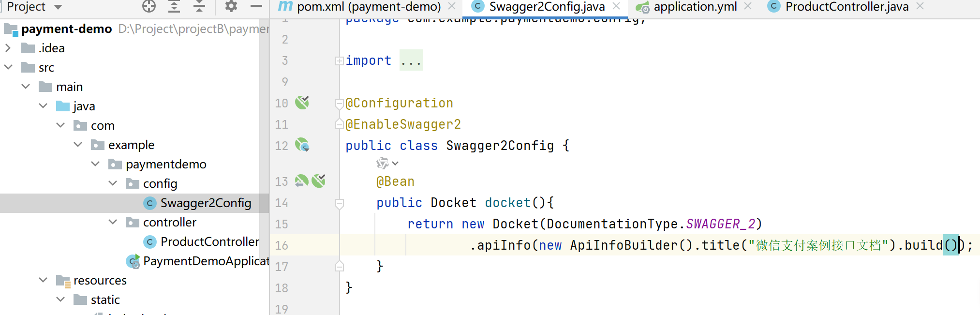The width and height of the screenshot is (980, 315).
Task: Collapse the resources folder
Action: point(43,280)
